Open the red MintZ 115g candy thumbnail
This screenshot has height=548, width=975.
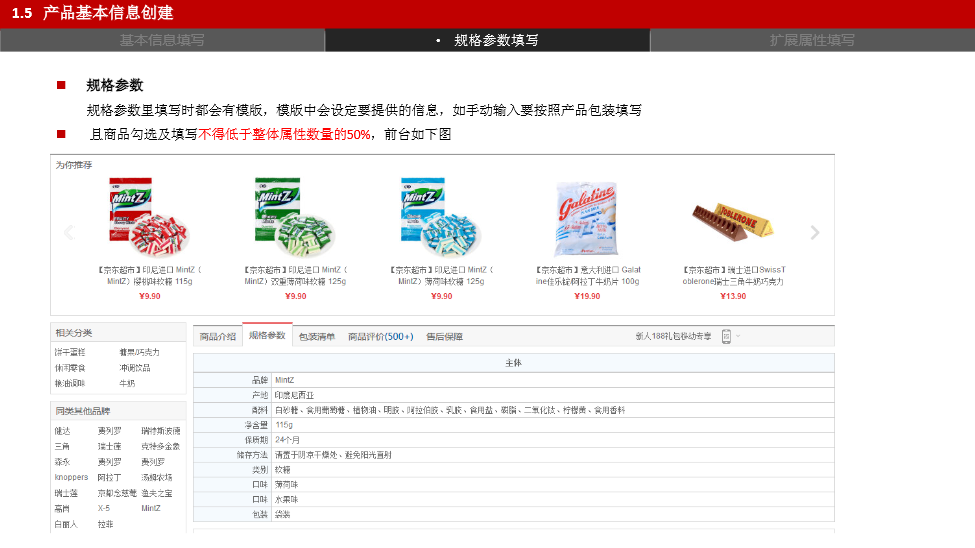coord(149,217)
